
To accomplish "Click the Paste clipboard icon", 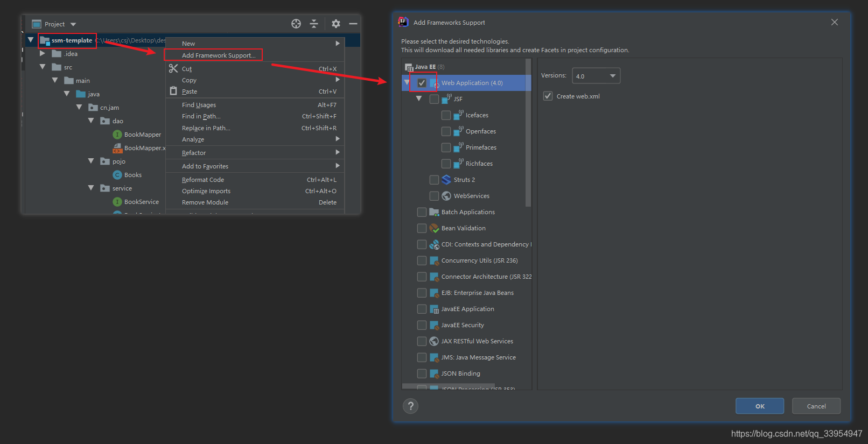I will (173, 91).
